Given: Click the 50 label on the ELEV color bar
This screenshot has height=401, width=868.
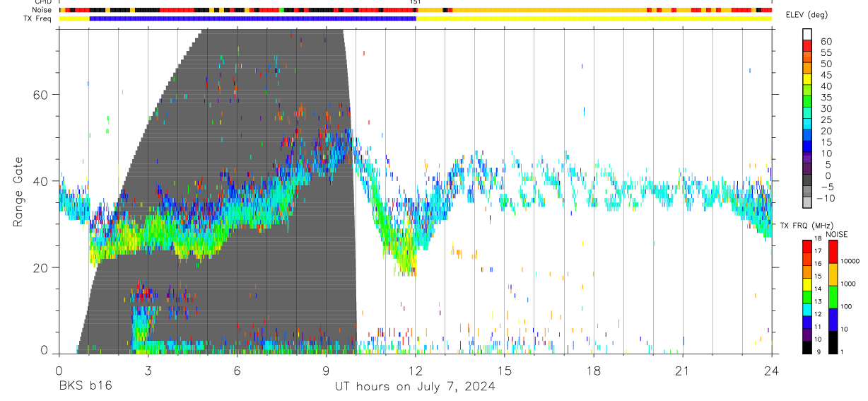Looking at the screenshot, I should pos(826,64).
